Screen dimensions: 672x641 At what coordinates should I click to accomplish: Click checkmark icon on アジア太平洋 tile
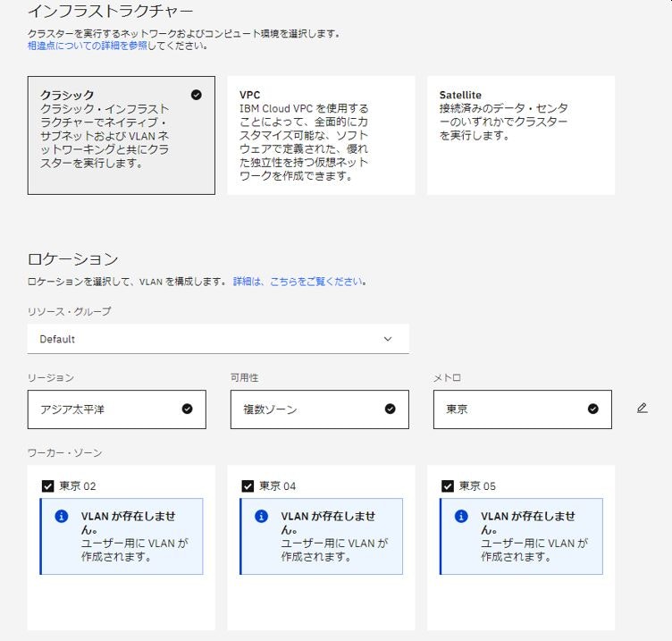188,409
